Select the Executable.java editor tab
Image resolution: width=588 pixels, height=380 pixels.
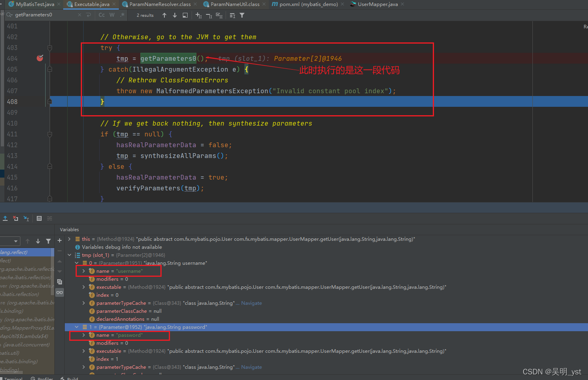[x=92, y=4]
